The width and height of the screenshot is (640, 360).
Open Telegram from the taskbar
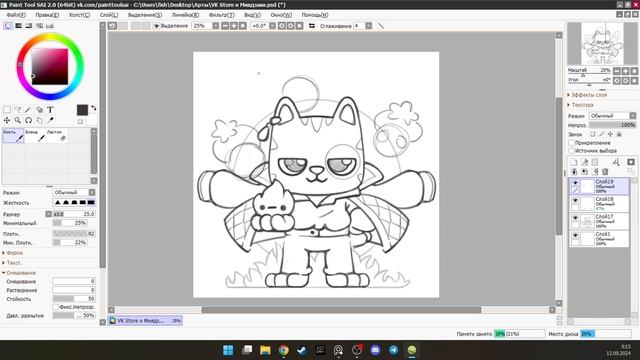click(393, 350)
